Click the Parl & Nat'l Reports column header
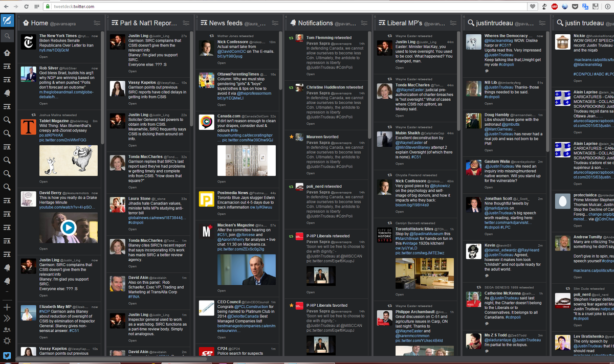The width and height of the screenshot is (614, 364). pos(148,23)
